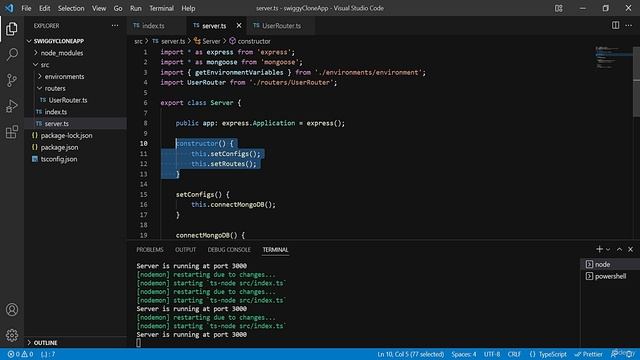Maximize the panel with the up chevron
The image size is (640, 360).
619,249
